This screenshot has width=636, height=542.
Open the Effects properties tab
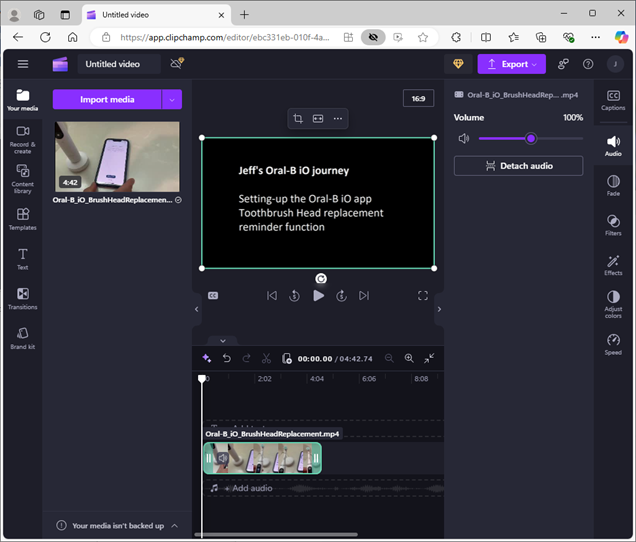pyautogui.click(x=613, y=265)
